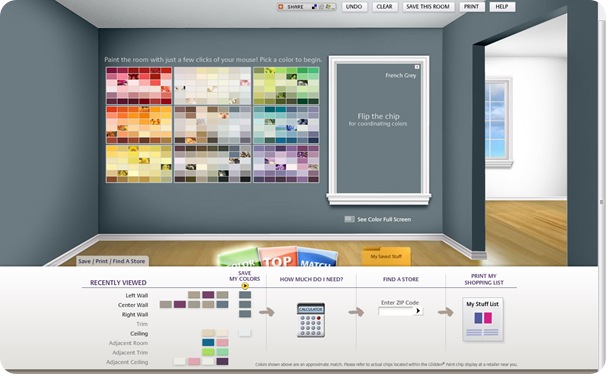Open the calculator icon
The width and height of the screenshot is (606, 374).
click(311, 320)
